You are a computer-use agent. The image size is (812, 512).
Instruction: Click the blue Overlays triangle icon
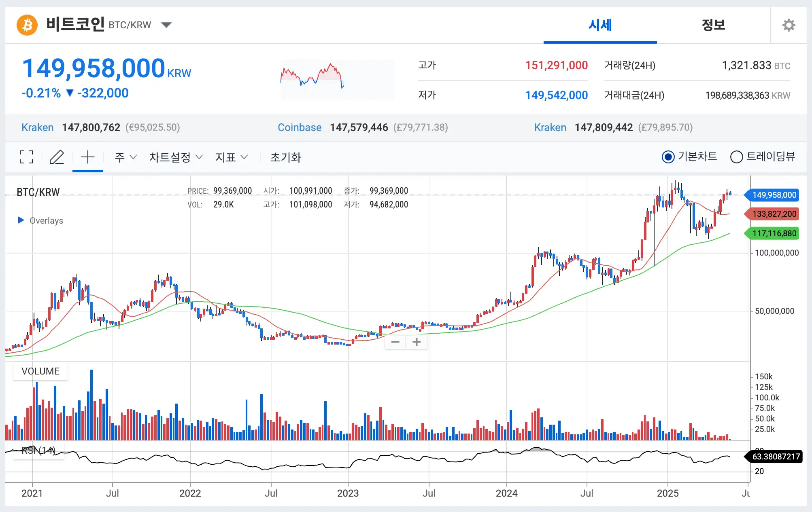pyautogui.click(x=21, y=220)
